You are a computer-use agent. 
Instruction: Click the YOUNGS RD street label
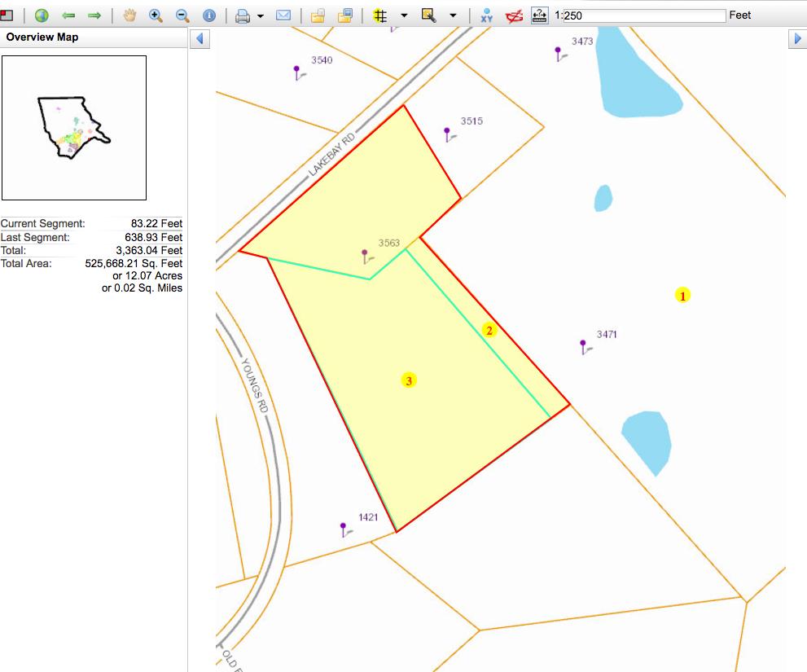pyautogui.click(x=254, y=385)
